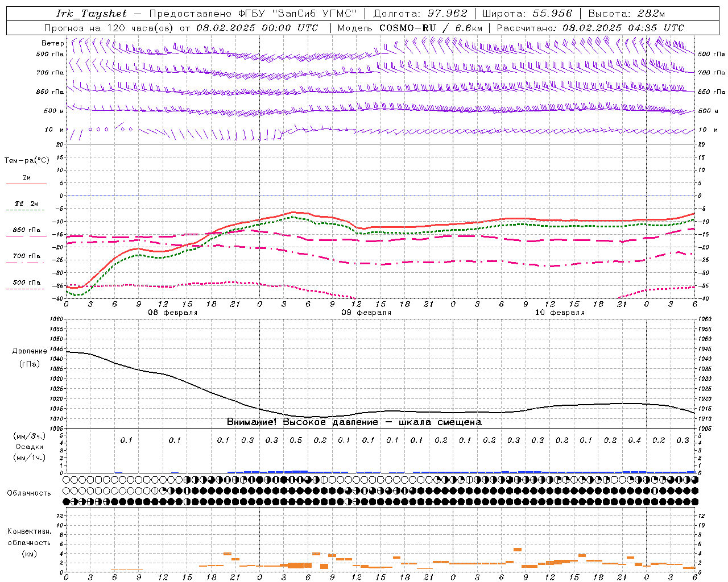The width and height of the screenshot is (728, 582).
Task: Click the 09 февраля date label
Action: point(366,313)
